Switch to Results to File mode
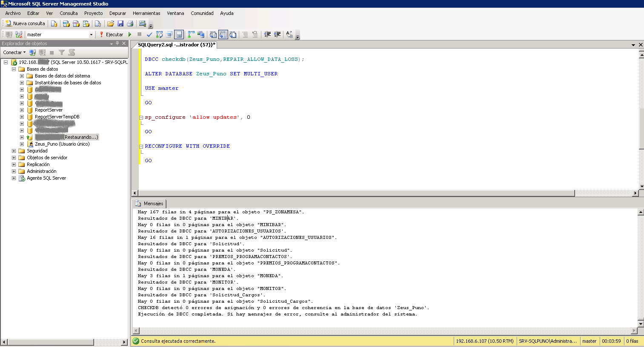This screenshot has width=644, height=347. pos(233,34)
